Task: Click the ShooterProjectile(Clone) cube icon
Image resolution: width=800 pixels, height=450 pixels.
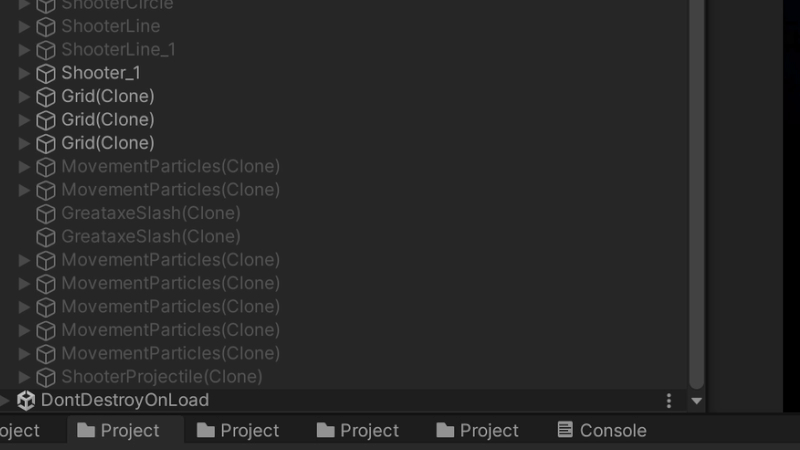Action: 46,377
